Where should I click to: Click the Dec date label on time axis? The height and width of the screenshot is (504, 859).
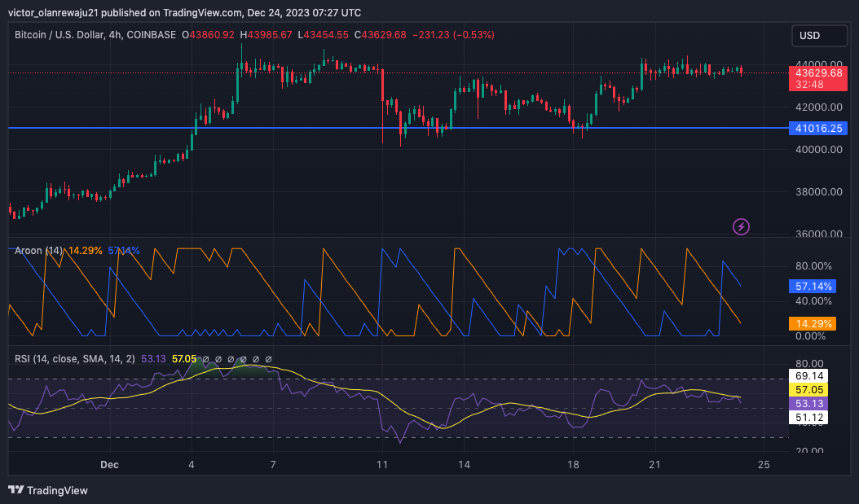[109, 465]
